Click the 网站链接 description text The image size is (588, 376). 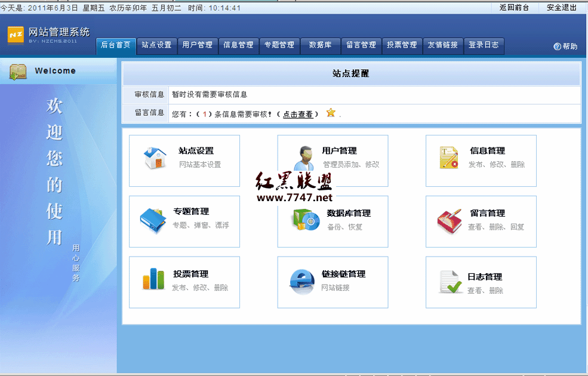coord(335,288)
